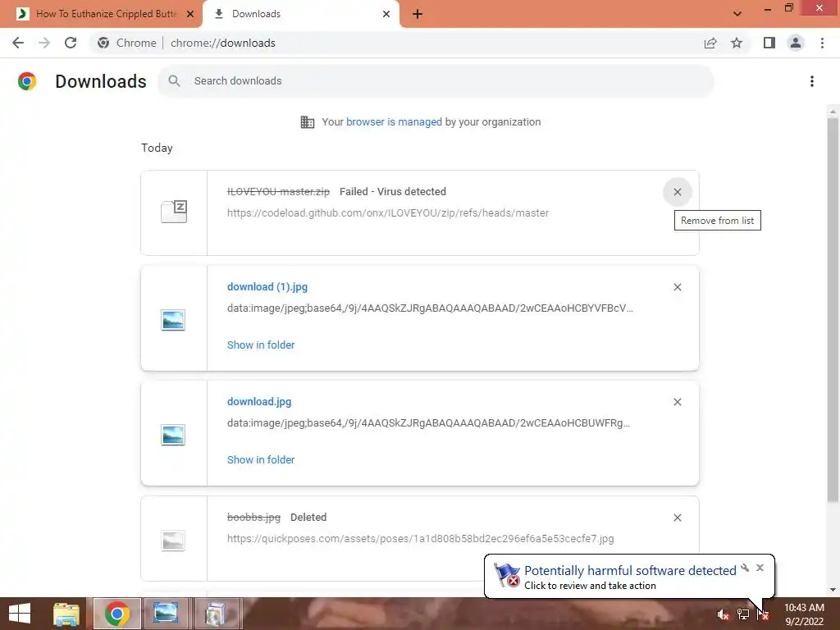Click the wrench icon on notification balloon
This screenshot has width=840, height=630.
click(745, 568)
